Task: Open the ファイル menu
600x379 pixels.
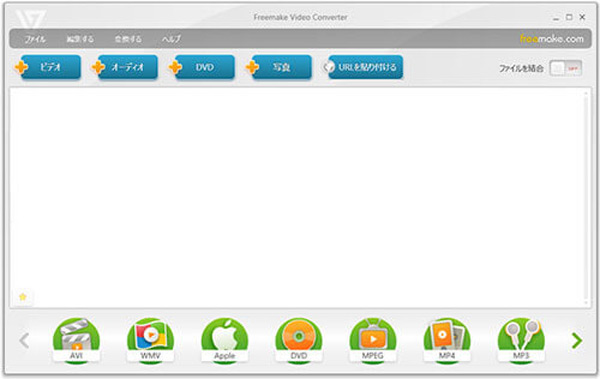Action: [x=35, y=39]
